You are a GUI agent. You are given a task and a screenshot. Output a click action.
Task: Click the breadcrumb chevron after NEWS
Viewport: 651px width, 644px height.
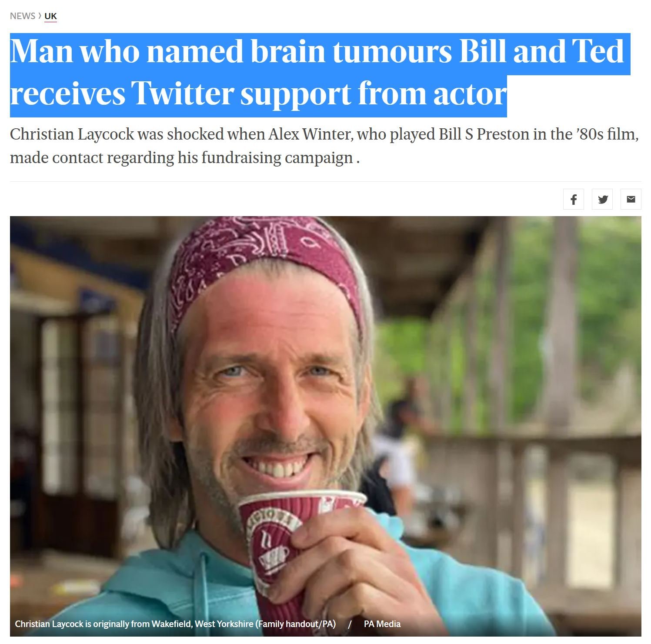[x=40, y=16]
